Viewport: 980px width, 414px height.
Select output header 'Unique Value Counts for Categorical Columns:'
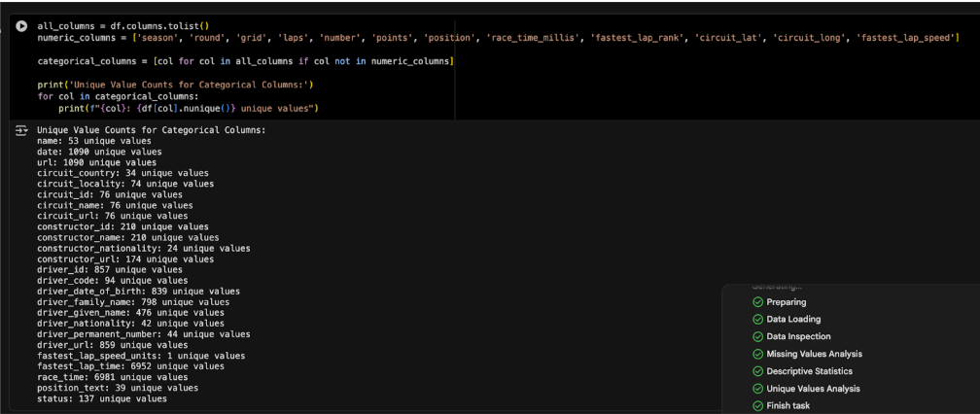[x=152, y=130]
